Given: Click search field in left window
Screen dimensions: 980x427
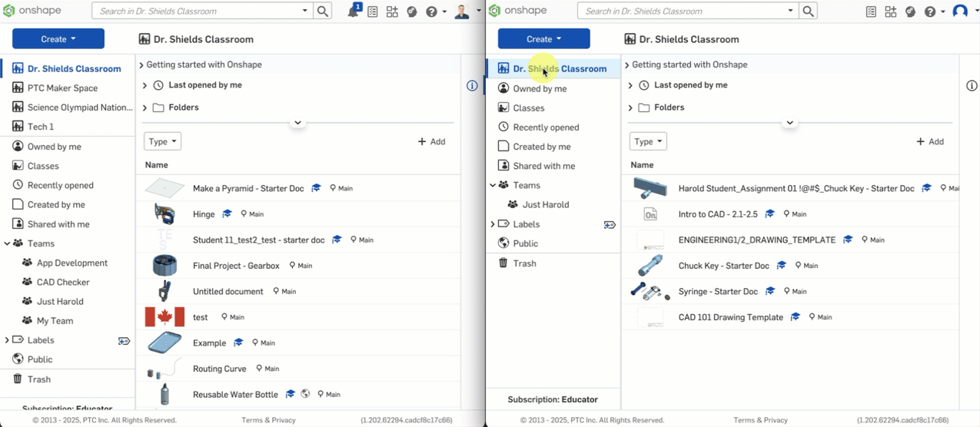Looking at the screenshot, I should (x=197, y=12).
